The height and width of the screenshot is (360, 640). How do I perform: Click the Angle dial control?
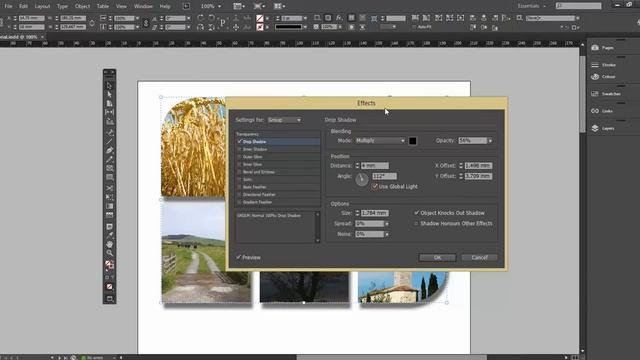pyautogui.click(x=362, y=179)
